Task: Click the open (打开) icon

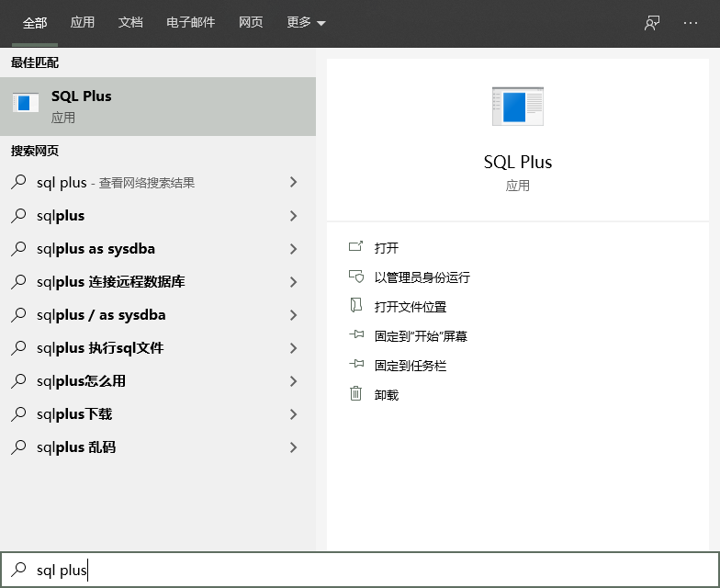Action: pyautogui.click(x=356, y=247)
